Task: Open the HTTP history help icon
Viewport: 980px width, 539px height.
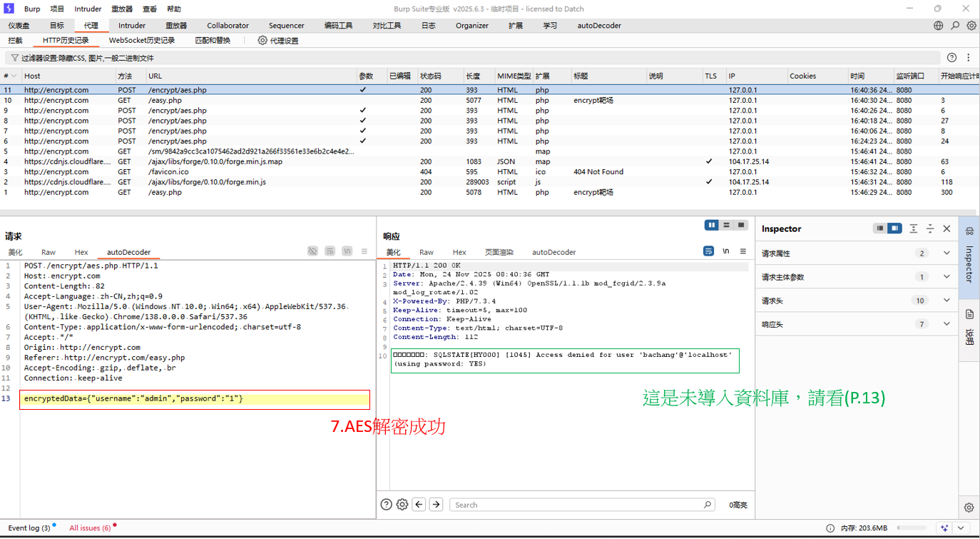Action: pyautogui.click(x=951, y=58)
